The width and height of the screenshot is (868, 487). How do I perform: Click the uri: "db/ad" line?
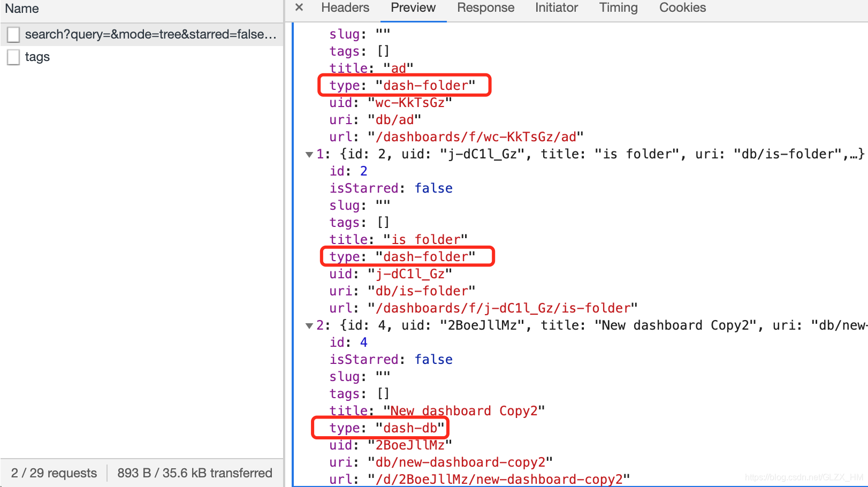coord(375,120)
